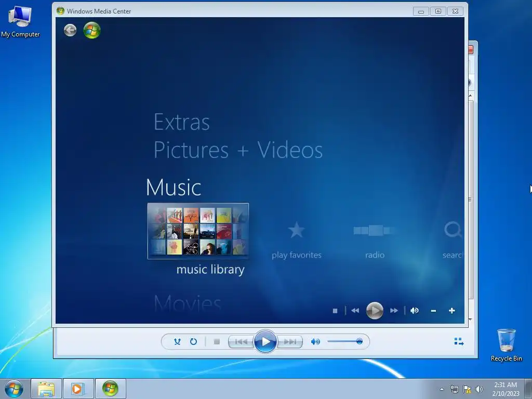
Task: Switch Media Player to Now Playing view
Action: click(x=459, y=341)
